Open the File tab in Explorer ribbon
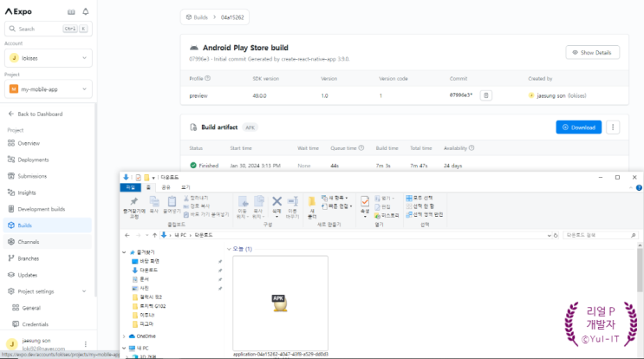This screenshot has height=359, width=644. pyautogui.click(x=130, y=187)
